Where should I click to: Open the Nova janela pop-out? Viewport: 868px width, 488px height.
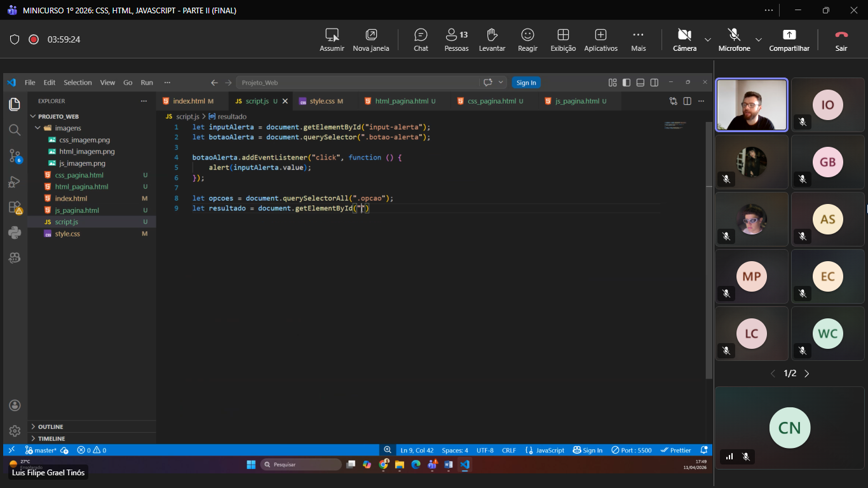coord(371,39)
